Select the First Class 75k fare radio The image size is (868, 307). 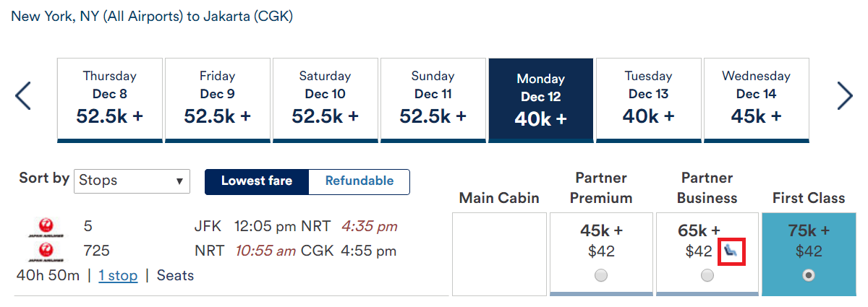tap(809, 275)
